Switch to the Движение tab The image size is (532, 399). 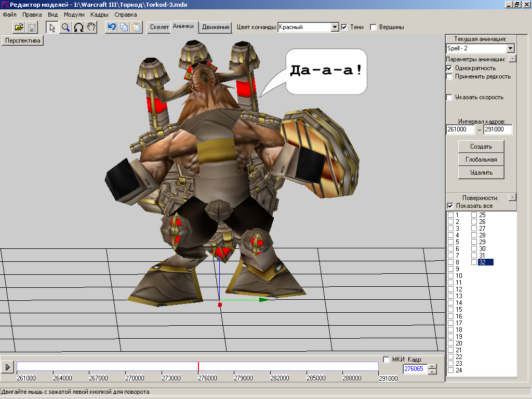[x=216, y=27]
